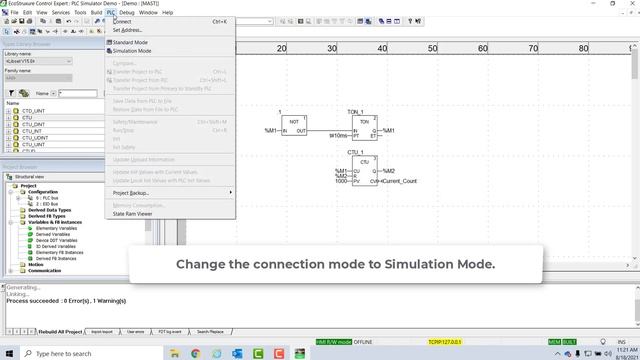Switch to User errors output tab

(x=135, y=332)
